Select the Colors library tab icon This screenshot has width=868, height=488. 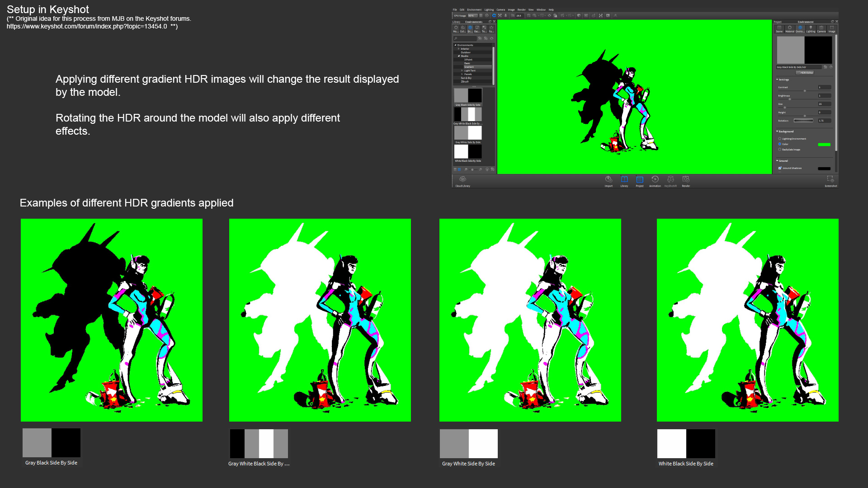point(463,29)
